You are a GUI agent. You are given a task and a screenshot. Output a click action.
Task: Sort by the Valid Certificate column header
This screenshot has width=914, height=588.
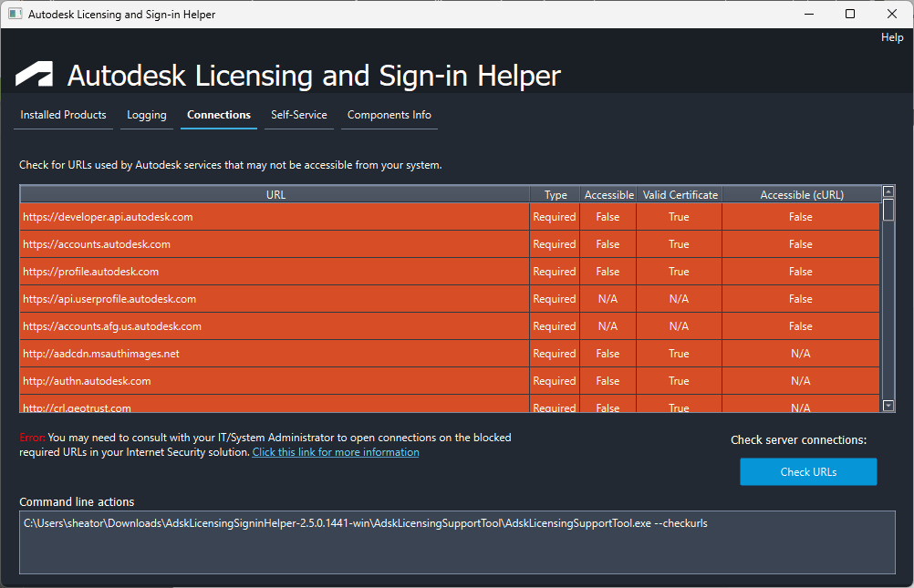680,195
